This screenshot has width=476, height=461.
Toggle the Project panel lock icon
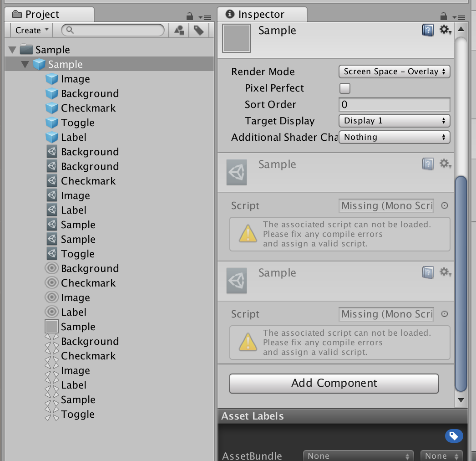click(189, 16)
